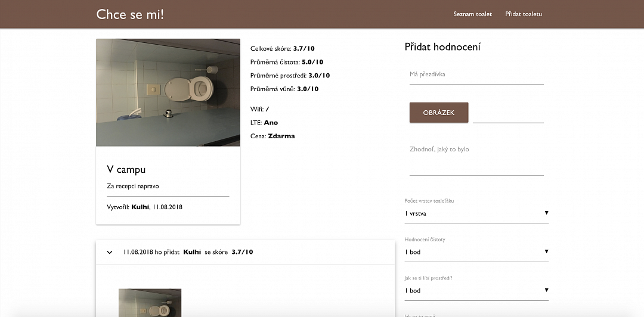This screenshot has width=644, height=317.
Task: Go to Chce se mi! home logo
Action: coord(130,14)
